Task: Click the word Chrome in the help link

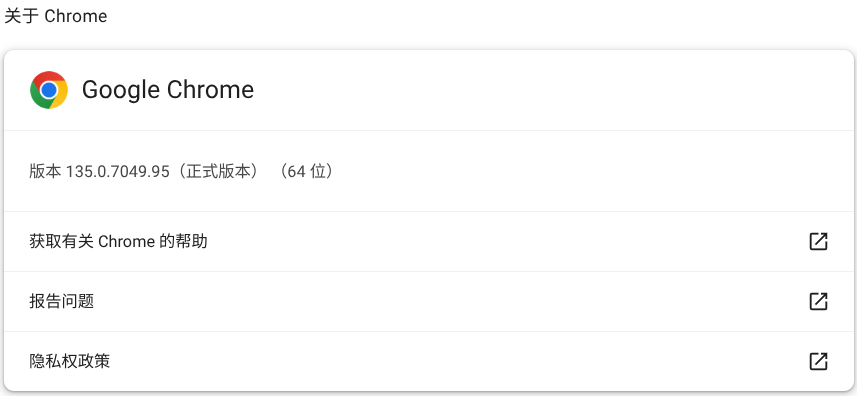Action: 127,241
